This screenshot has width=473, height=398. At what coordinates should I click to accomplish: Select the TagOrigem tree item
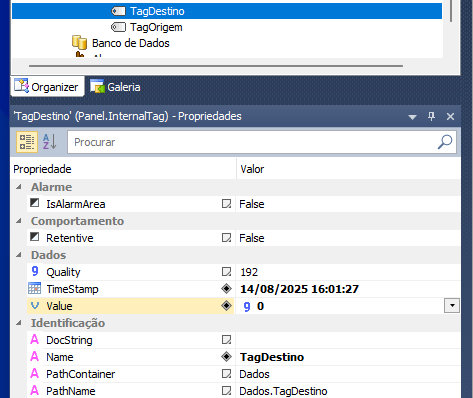click(156, 27)
